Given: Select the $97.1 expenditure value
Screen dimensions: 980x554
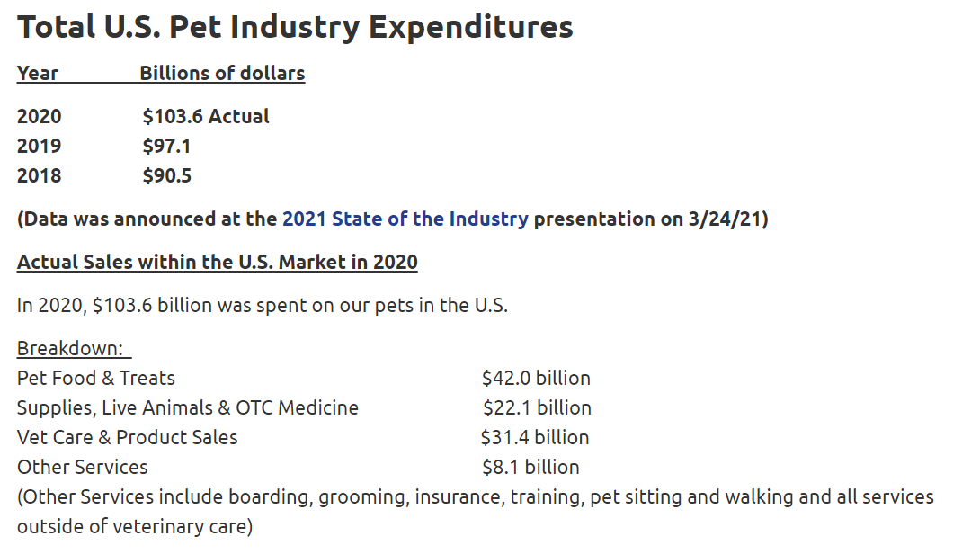Looking at the screenshot, I should 167,146.
